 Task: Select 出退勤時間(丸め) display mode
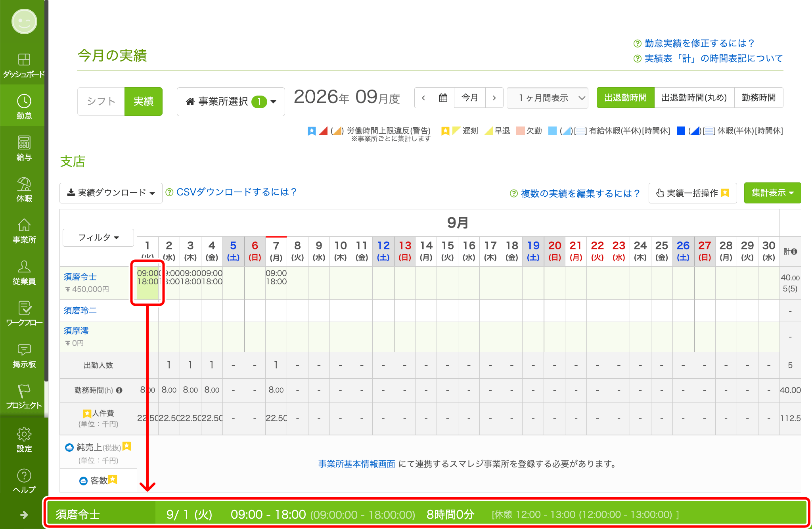click(x=694, y=98)
